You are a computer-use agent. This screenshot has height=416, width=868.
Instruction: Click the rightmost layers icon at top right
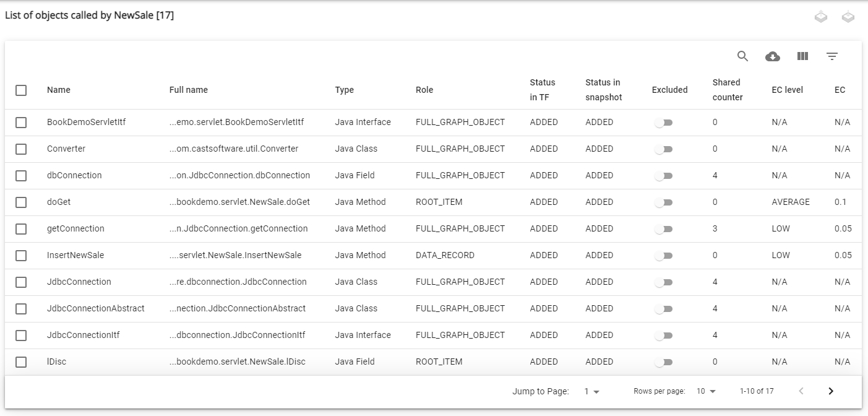point(848,17)
